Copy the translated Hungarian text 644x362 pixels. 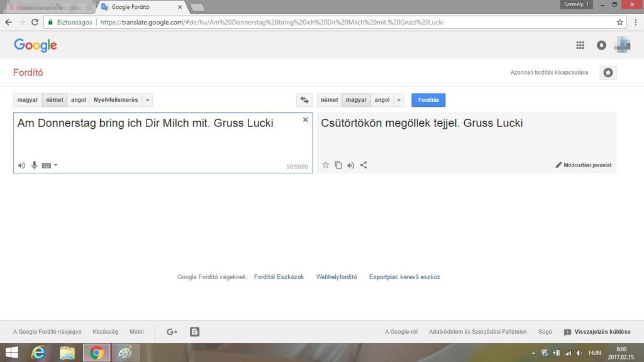pyautogui.click(x=338, y=165)
